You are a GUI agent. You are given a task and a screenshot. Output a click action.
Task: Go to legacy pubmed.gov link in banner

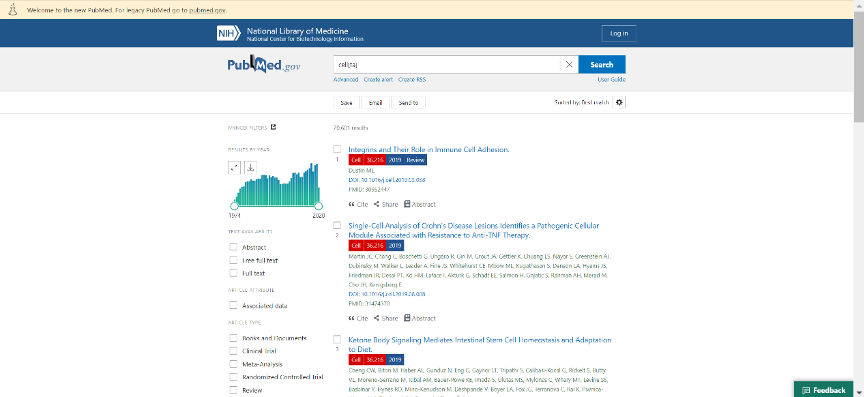click(x=207, y=10)
